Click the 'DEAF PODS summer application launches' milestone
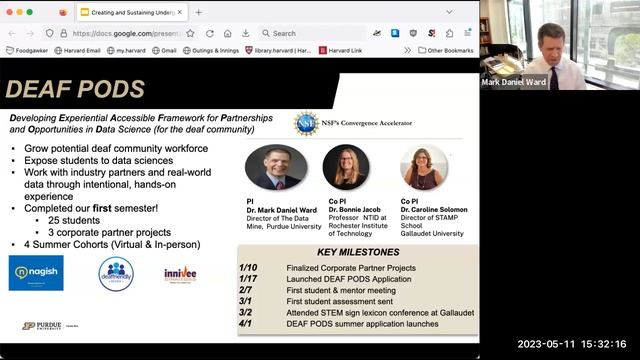 (x=362, y=324)
